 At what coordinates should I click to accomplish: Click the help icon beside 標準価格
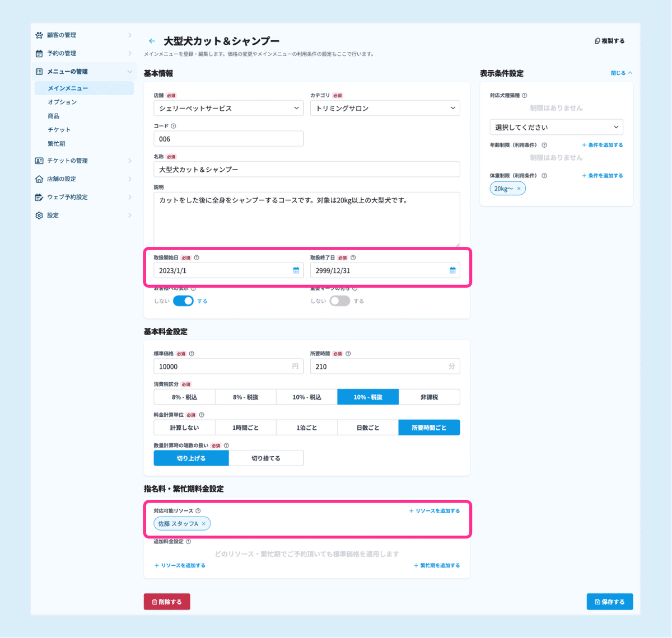tap(192, 353)
